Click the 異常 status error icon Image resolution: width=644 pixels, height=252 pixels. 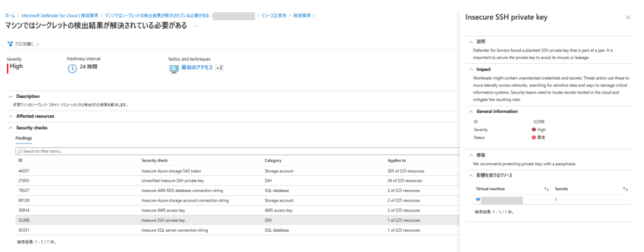[x=534, y=138]
